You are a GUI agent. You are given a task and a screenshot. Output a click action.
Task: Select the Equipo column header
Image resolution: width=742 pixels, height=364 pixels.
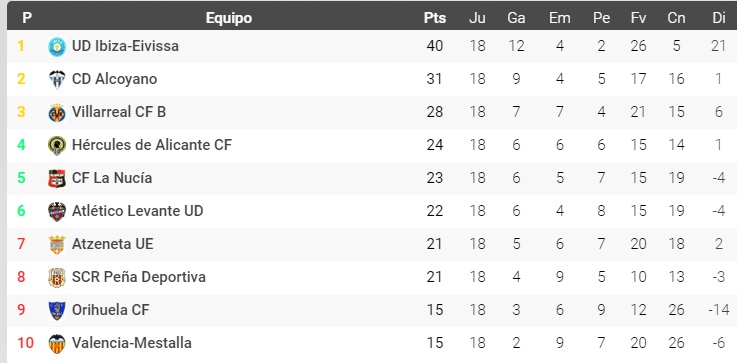click(229, 18)
